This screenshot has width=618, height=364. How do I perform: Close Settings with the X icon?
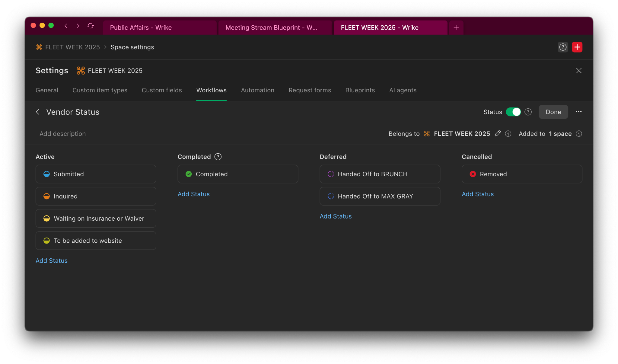(579, 71)
